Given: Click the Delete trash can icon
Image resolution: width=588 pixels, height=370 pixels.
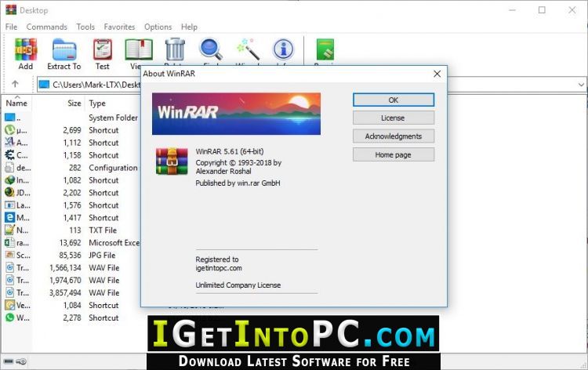Looking at the screenshot, I should (175, 49).
